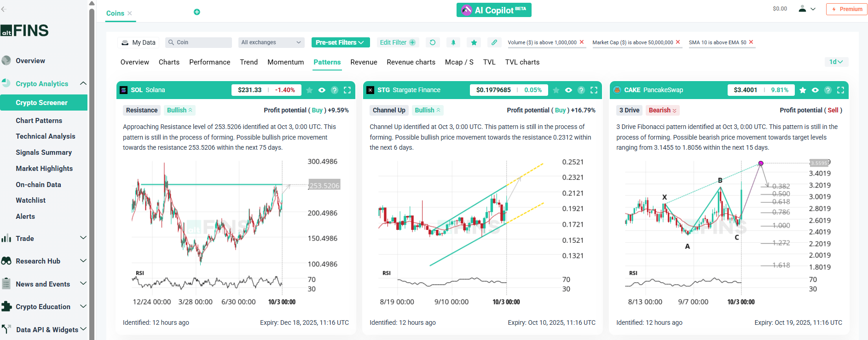Switch to the TVL charts tab
This screenshot has height=340, width=868.
(522, 62)
